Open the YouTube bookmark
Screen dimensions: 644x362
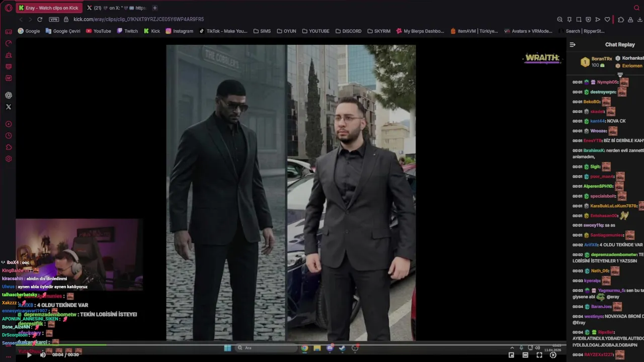pyautogui.click(x=98, y=31)
